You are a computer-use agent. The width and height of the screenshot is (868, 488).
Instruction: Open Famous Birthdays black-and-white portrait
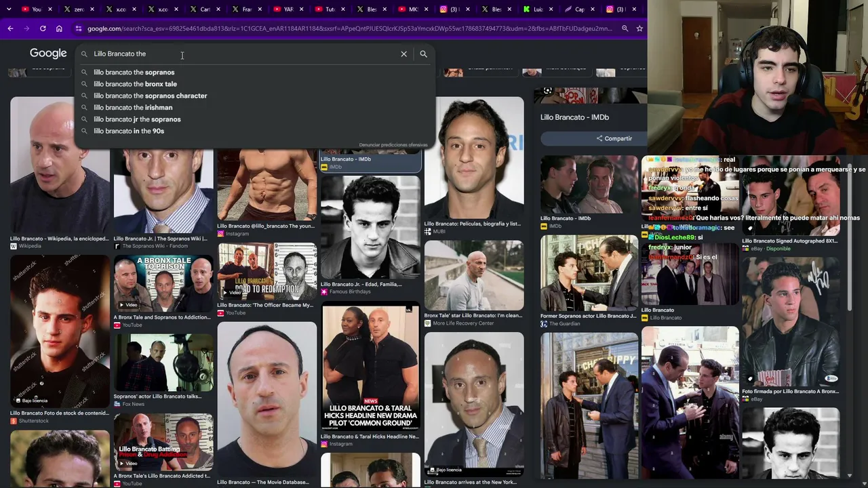pyautogui.click(x=370, y=227)
